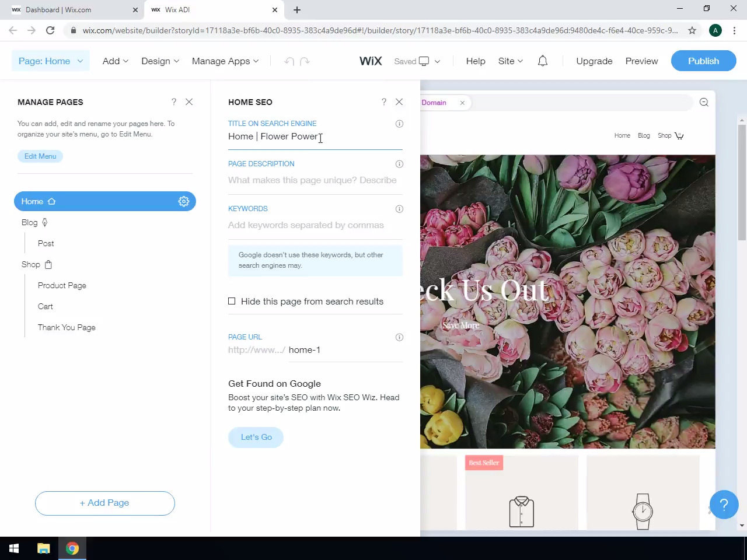The image size is (747, 560).
Task: Expand the Page: Home dropdown
Action: point(51,61)
